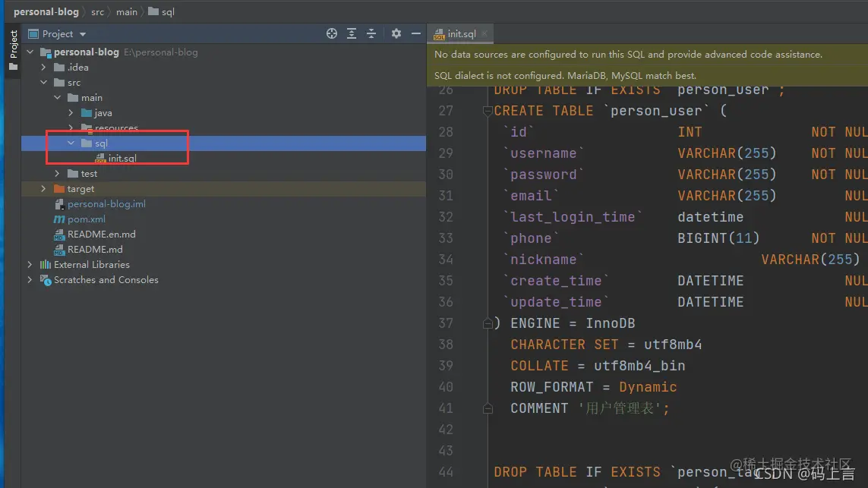The width and height of the screenshot is (868, 488).
Task: Click the no data sources notification banner
Action: pyautogui.click(x=647, y=54)
